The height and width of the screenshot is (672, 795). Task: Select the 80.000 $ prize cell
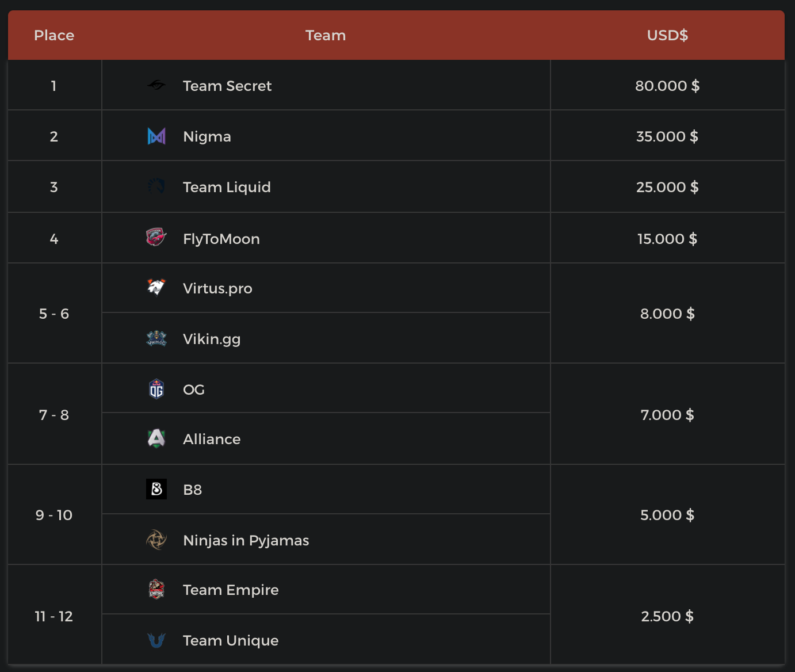coord(667,86)
